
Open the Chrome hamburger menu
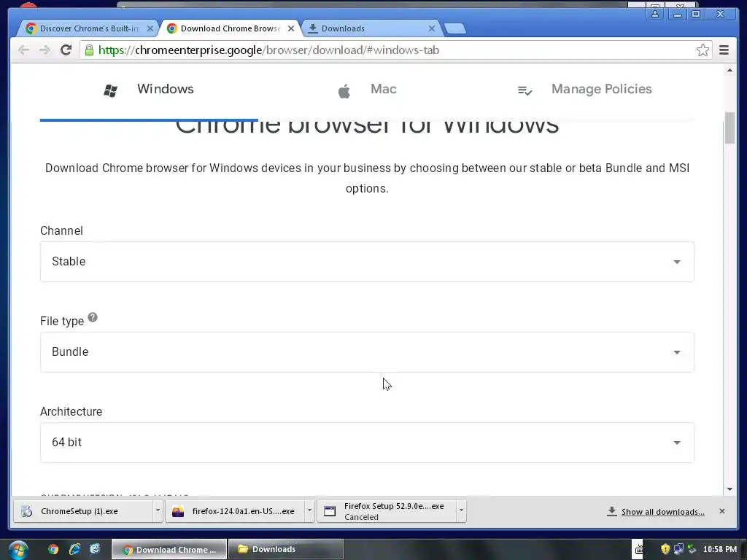pyautogui.click(x=724, y=50)
